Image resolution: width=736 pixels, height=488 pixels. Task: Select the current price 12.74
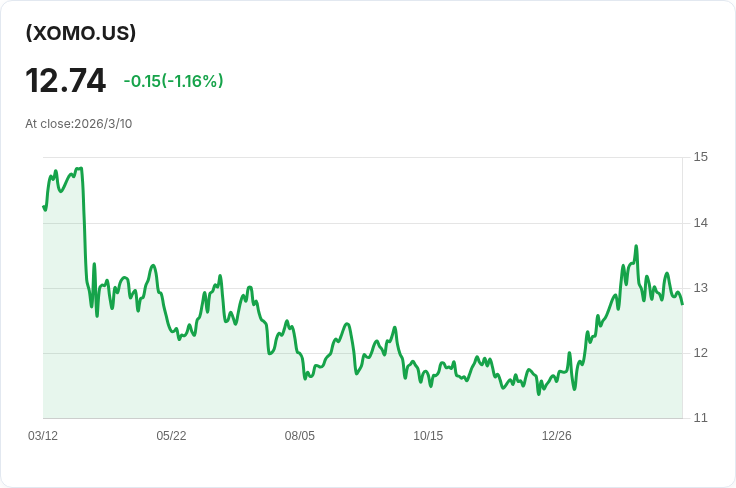66,81
